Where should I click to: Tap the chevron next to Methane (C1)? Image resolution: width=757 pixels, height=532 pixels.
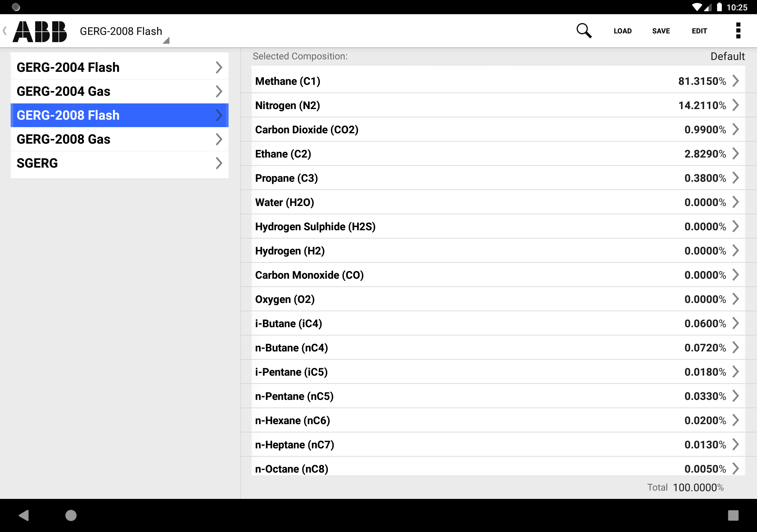tap(735, 81)
